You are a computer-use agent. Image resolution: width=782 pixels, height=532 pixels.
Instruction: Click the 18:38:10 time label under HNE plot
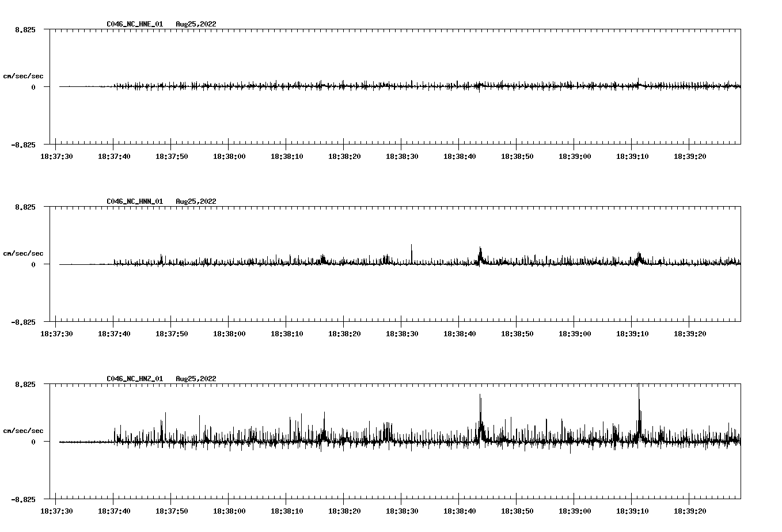pos(287,156)
